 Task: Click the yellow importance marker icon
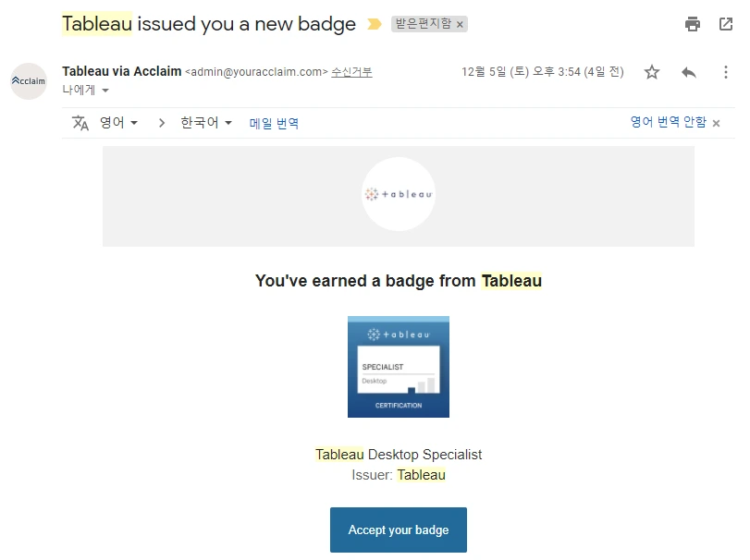coord(374,24)
